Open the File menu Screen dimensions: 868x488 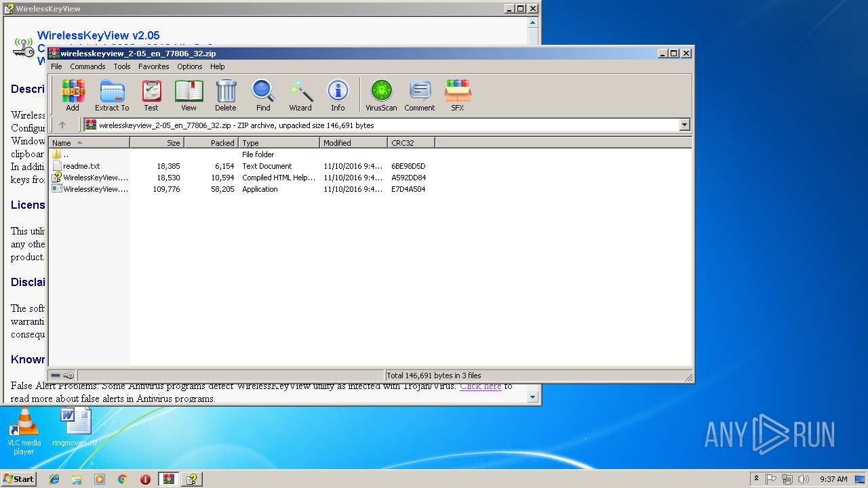[56, 66]
